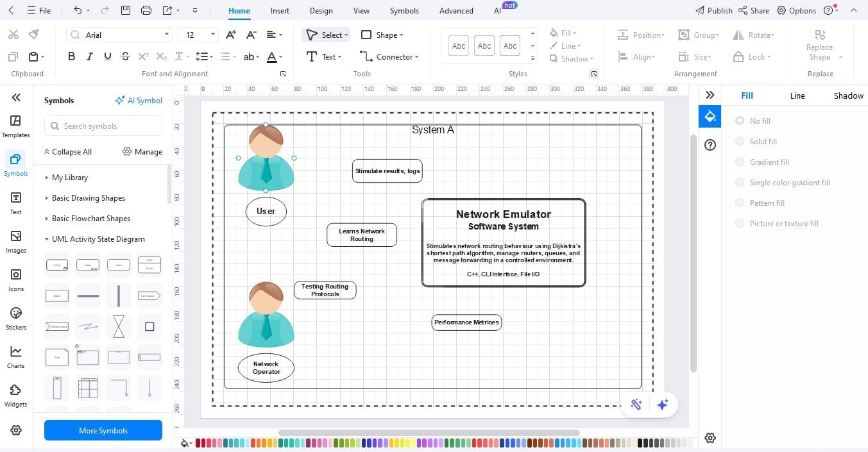Decrease font size with A- icon
This screenshot has width=868, height=452.
pyautogui.click(x=251, y=35)
